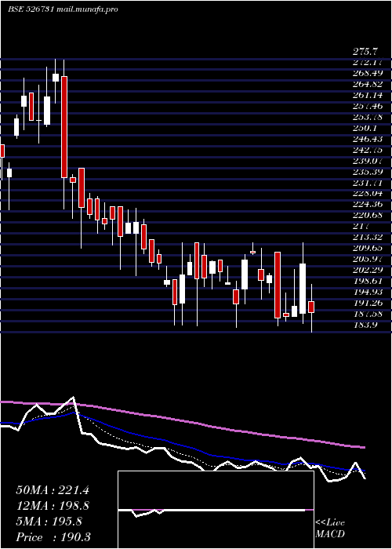
Task: Click the 213.32 price label
Action: pos(368,237)
